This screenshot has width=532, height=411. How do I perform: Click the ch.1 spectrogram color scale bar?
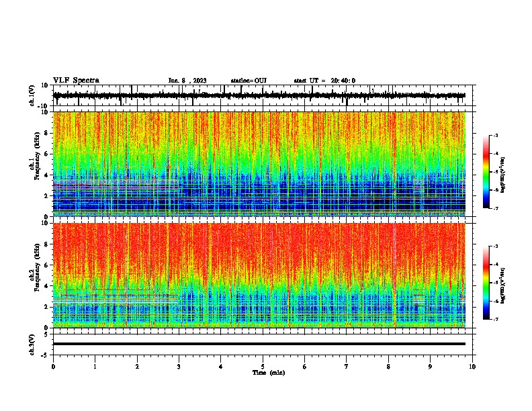(x=486, y=172)
